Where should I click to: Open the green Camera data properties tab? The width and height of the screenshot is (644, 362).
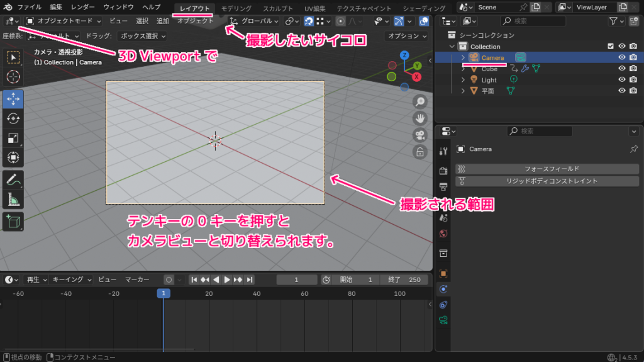[443, 320]
